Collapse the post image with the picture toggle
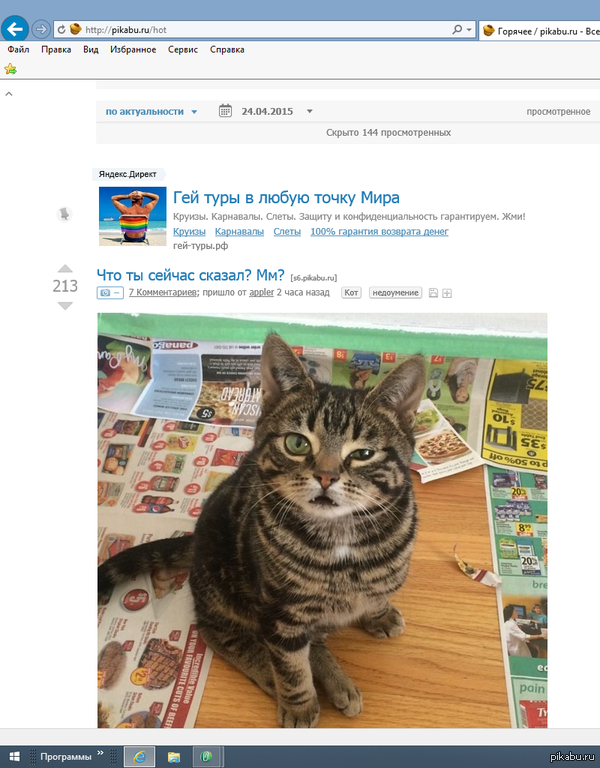 pyautogui.click(x=110, y=293)
